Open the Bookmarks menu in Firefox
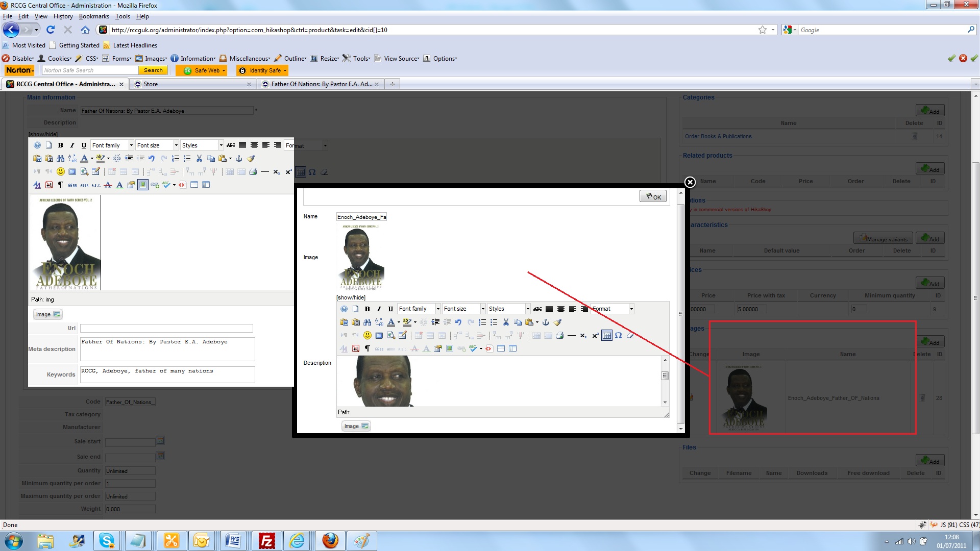 tap(94, 16)
